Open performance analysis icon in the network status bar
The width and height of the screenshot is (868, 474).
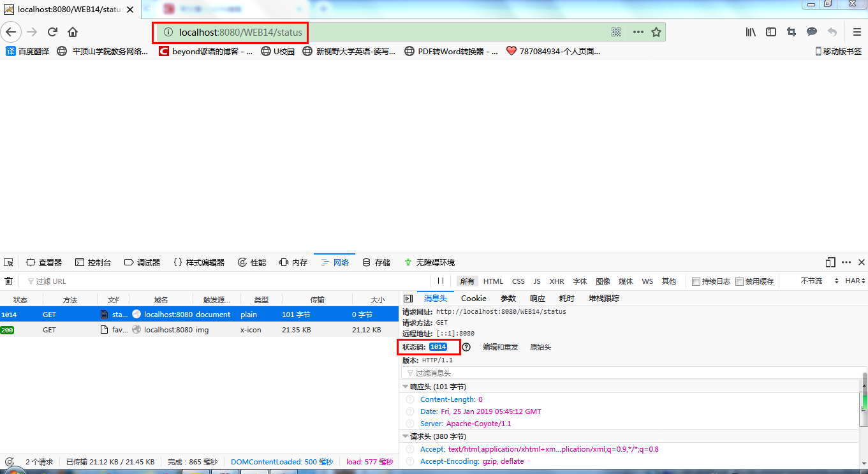[9, 462]
